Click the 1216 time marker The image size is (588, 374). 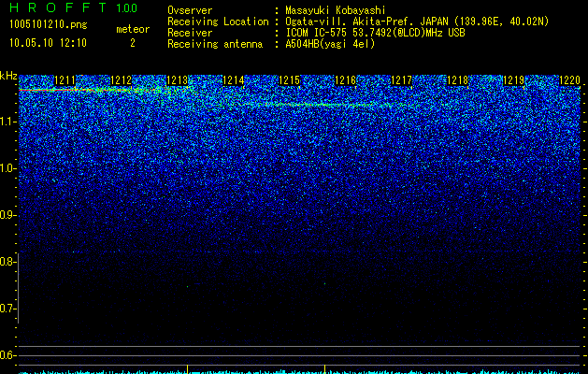[x=345, y=80]
